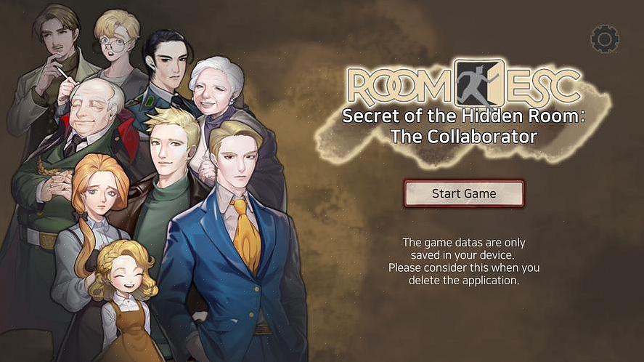Screen dimensions: 644x362
Task: Tap the "delete the application" text line
Action: (464, 281)
